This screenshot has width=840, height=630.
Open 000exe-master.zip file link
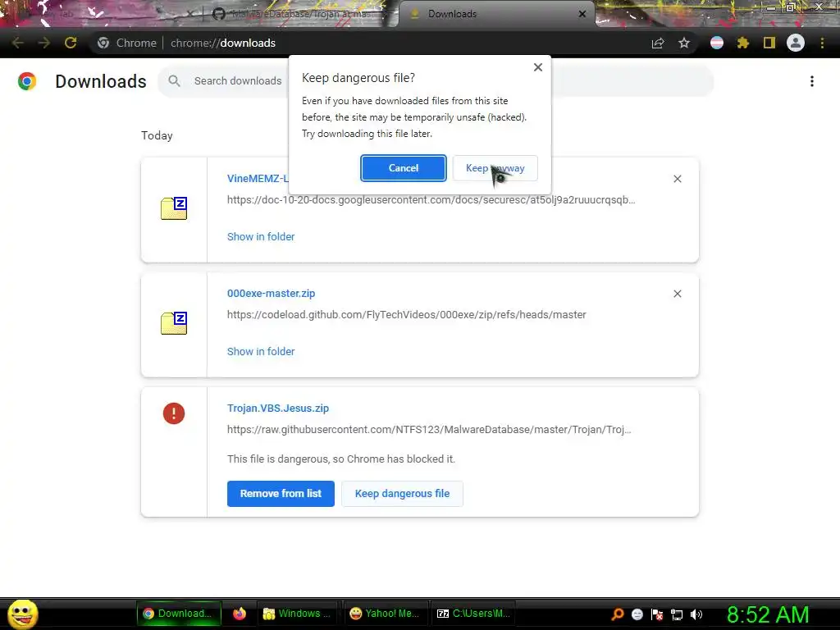(271, 294)
